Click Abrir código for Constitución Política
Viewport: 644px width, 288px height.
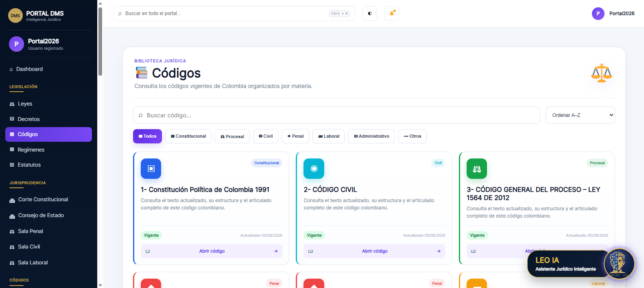(x=212, y=251)
